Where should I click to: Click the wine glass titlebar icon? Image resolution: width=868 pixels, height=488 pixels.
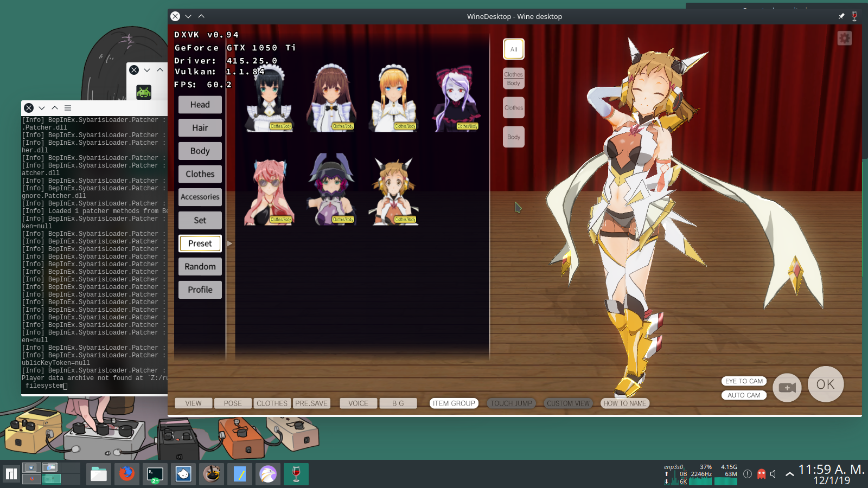coord(854,16)
